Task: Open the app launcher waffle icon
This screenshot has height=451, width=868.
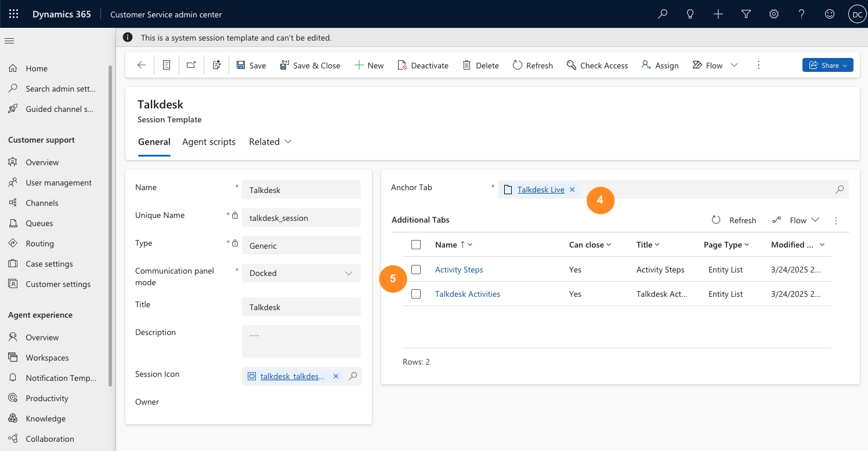Action: pos(13,14)
